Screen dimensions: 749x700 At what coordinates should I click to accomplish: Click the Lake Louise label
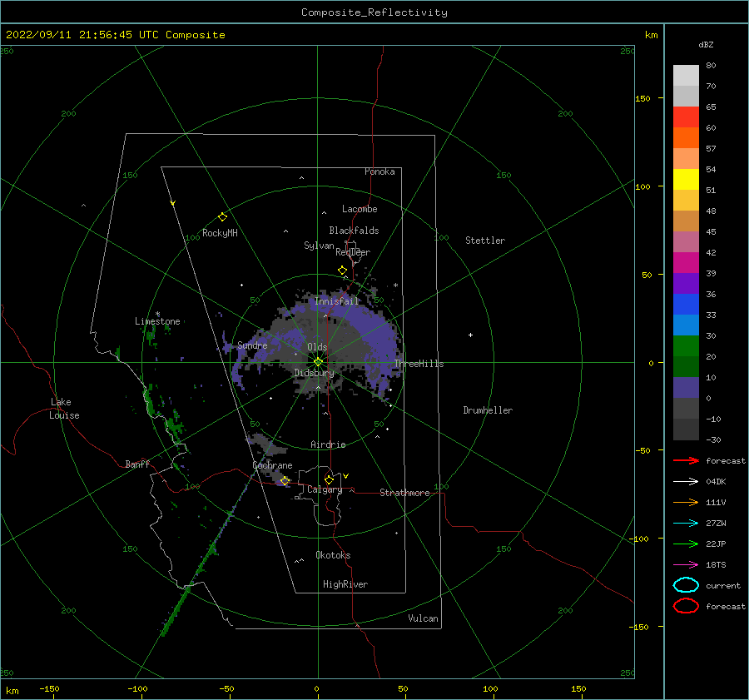tap(64, 409)
